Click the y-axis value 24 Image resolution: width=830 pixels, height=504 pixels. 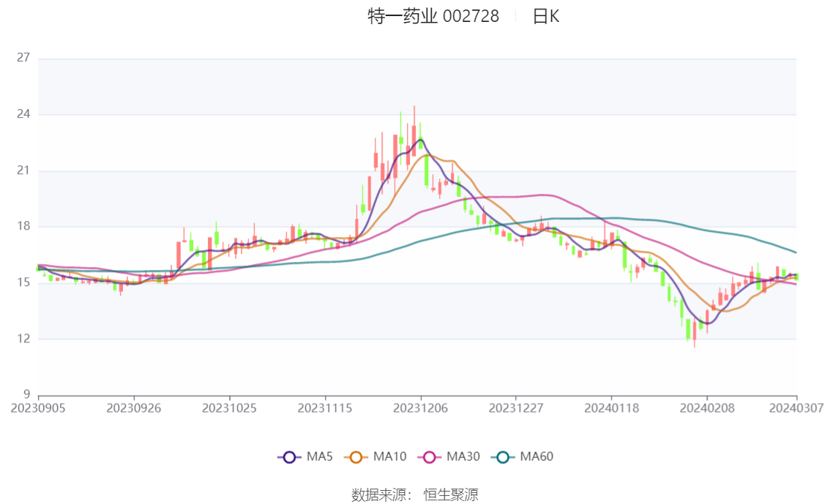tap(23, 113)
